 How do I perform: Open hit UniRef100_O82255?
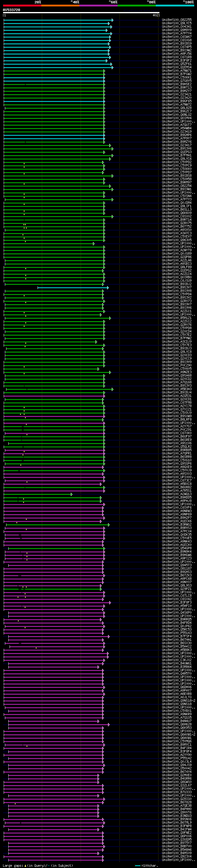[x=177, y=20]
